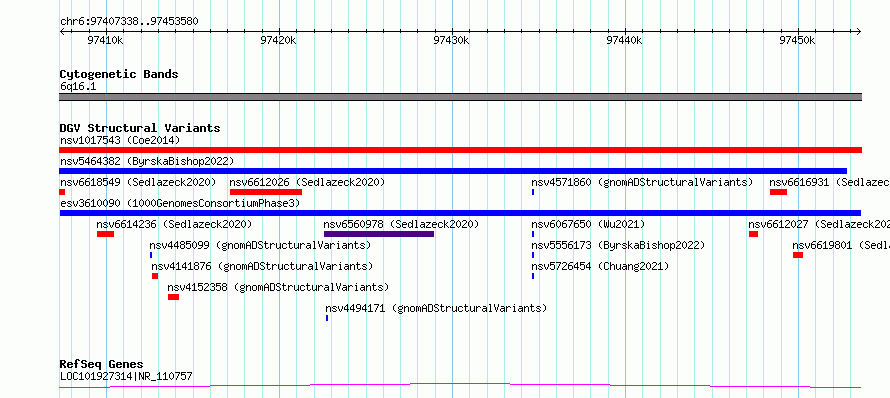Viewport: 890px width, 398px height.
Task: Click the Cytogenetic Bands track title
Action: tap(119, 74)
